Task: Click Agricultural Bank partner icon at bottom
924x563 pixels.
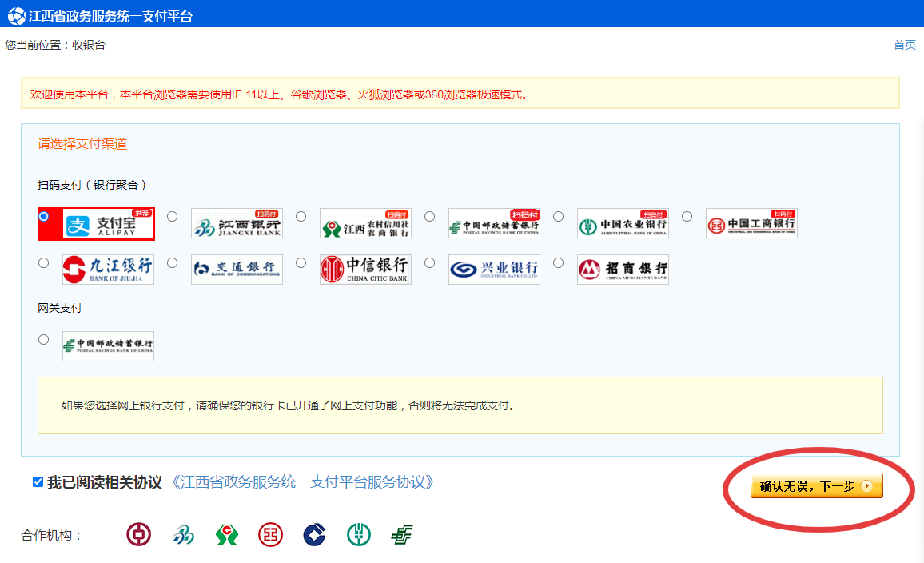Action: (x=359, y=535)
